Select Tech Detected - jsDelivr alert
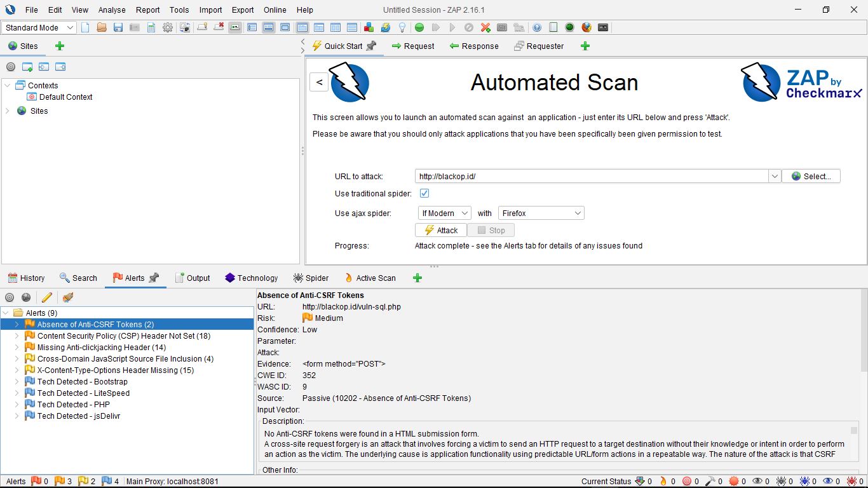This screenshot has height=488, width=868. [x=79, y=416]
